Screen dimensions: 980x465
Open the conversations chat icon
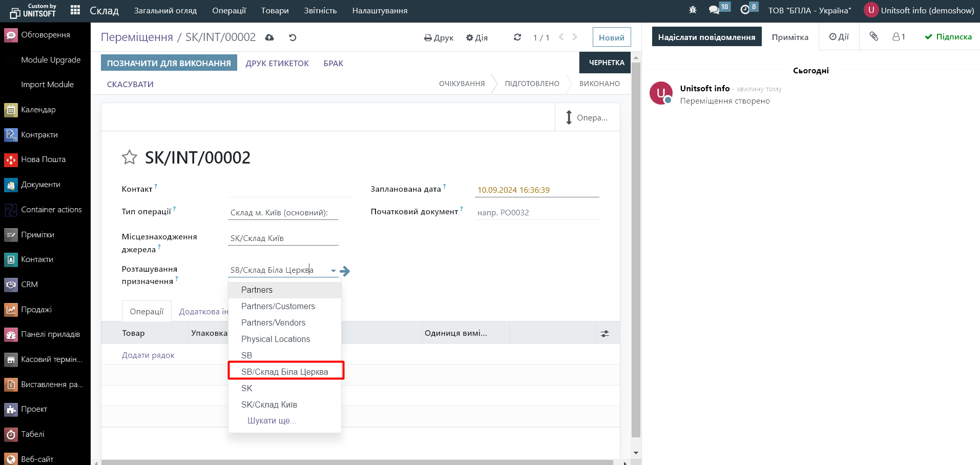click(x=714, y=10)
